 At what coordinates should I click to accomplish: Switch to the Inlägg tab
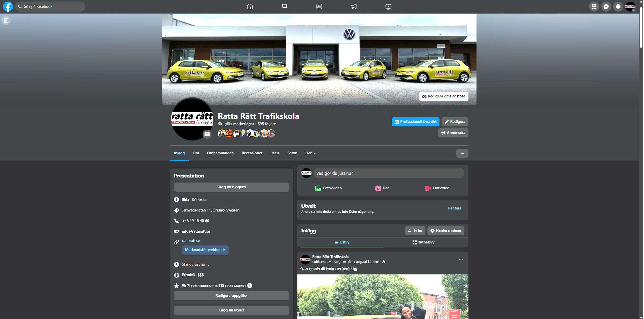[x=179, y=153]
